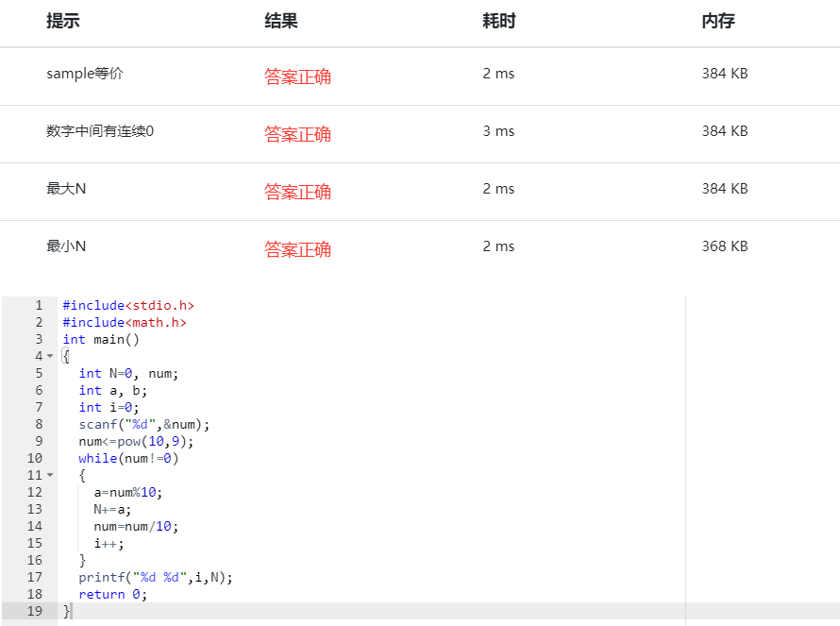
Task: Click 答案正确 in the 最大N row
Action: (297, 192)
